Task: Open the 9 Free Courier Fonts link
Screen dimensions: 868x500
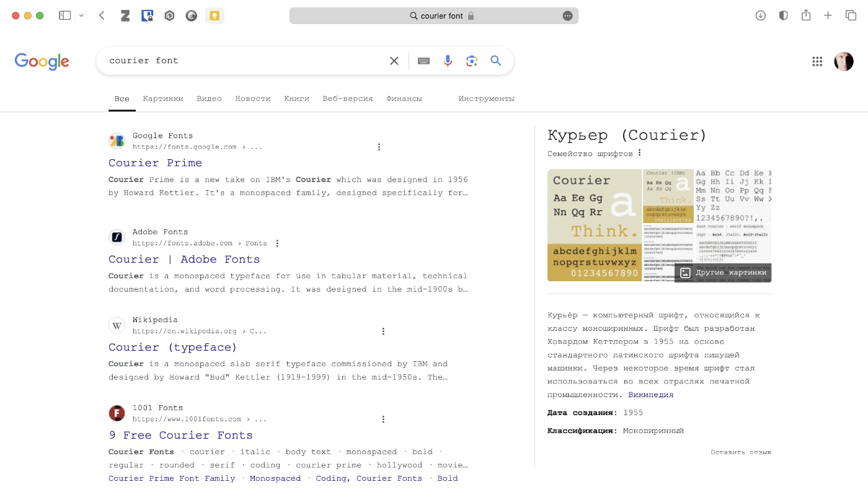Action: click(x=180, y=436)
